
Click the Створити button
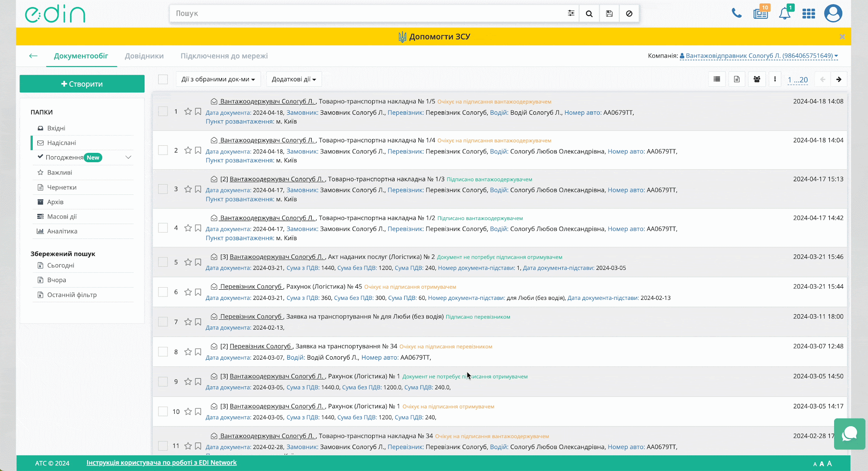82,84
